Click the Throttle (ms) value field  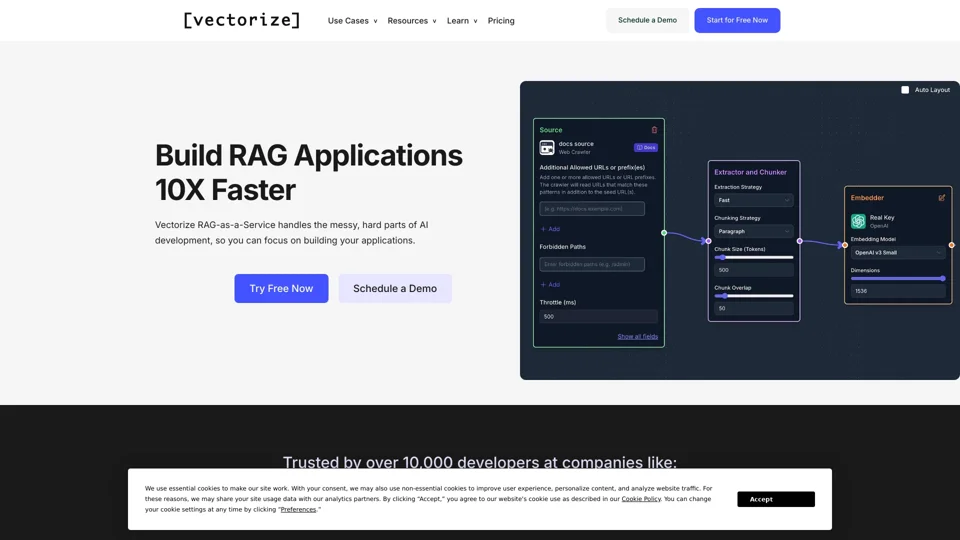coord(598,317)
